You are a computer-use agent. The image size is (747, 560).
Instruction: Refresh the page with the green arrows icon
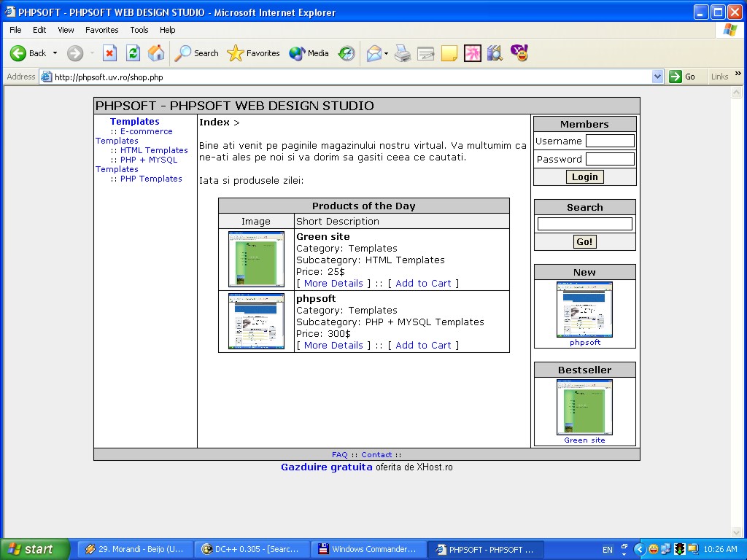click(x=133, y=53)
